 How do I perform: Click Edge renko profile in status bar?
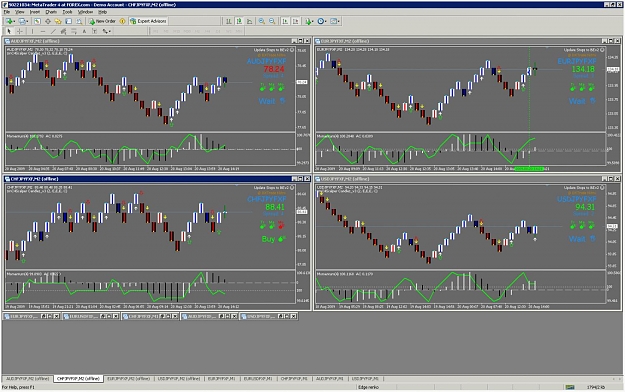pyautogui.click(x=368, y=387)
